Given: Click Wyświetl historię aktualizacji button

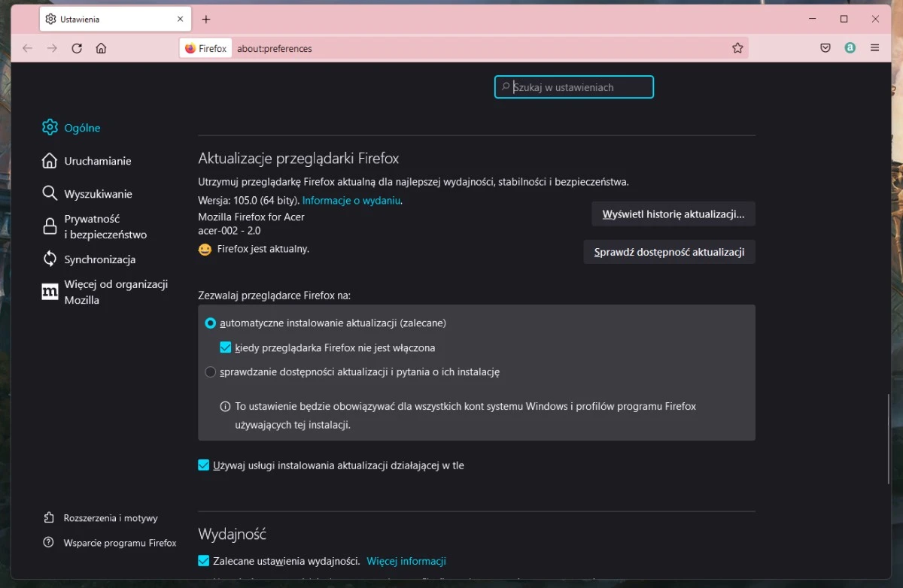Looking at the screenshot, I should 673,214.
